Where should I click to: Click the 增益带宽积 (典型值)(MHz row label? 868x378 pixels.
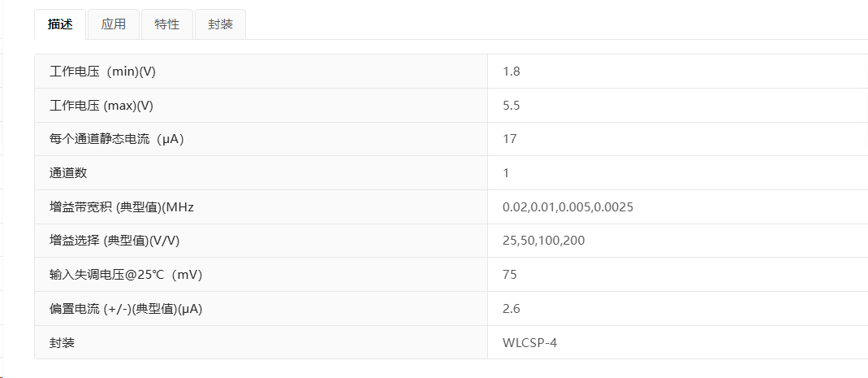tap(121, 207)
